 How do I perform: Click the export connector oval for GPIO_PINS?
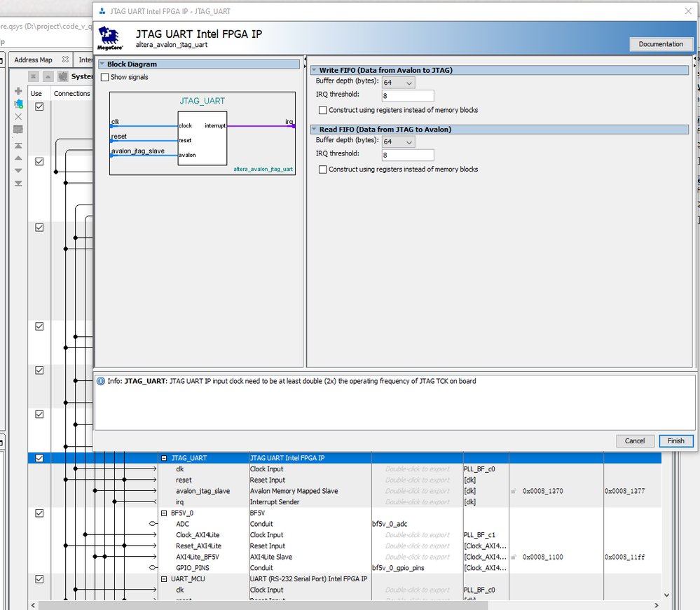(153, 567)
